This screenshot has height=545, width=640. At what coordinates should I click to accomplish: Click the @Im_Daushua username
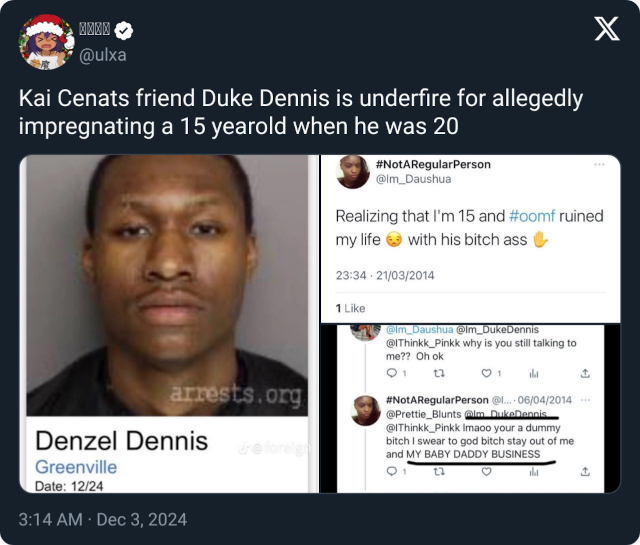(413, 179)
